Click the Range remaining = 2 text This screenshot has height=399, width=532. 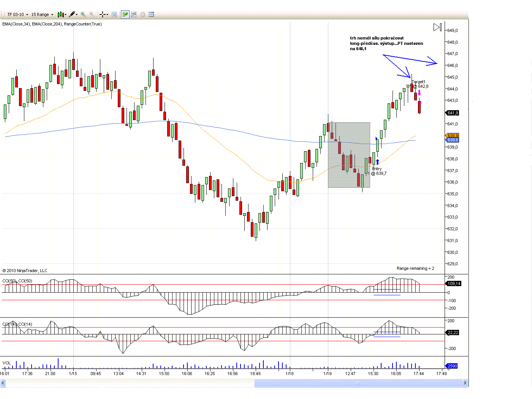[415, 268]
